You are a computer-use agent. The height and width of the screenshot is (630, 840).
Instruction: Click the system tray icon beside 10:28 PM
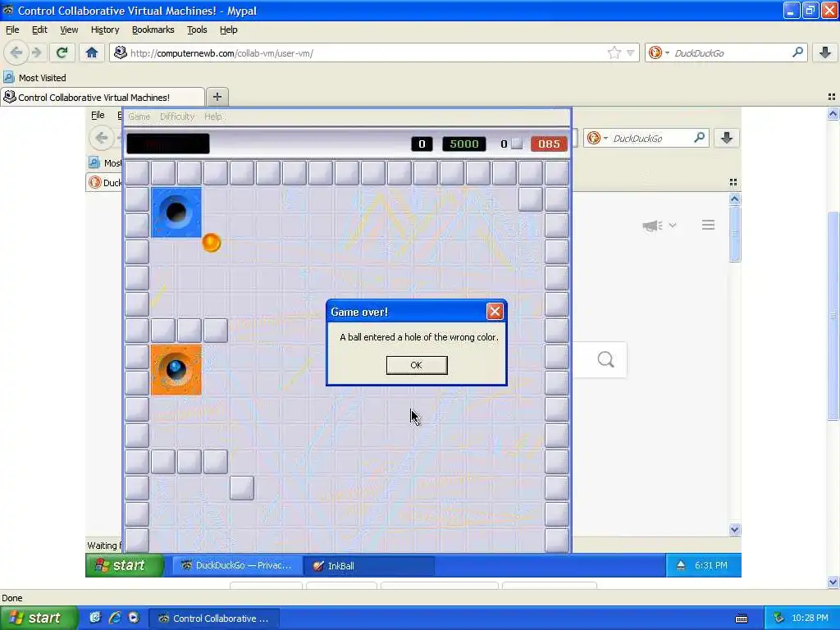point(779,619)
